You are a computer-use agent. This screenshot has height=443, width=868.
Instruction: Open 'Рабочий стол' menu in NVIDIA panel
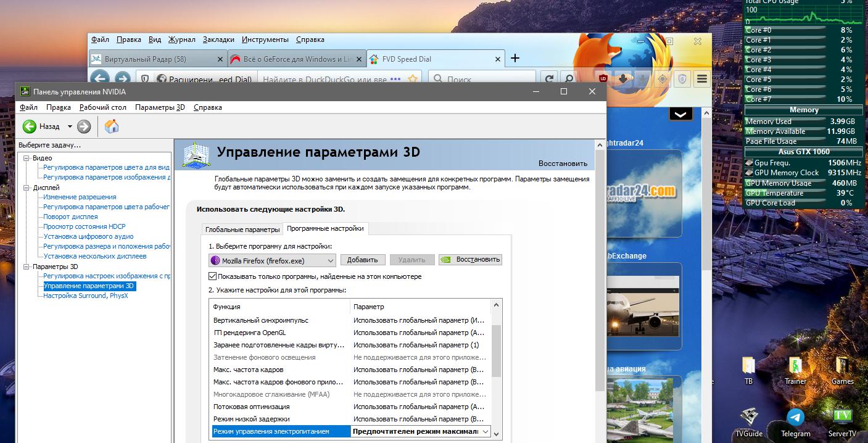(x=102, y=107)
